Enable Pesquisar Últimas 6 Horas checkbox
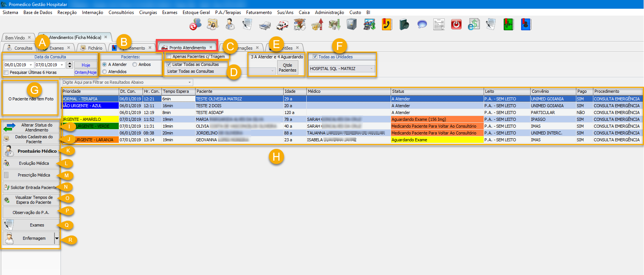This screenshot has width=644, height=275. 6,72
